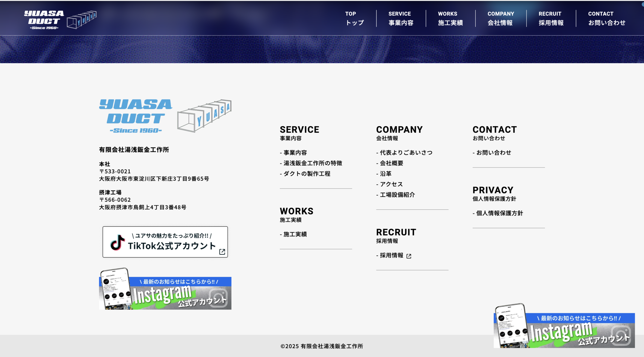Go to WORKS 施工実績 in the header

(450, 18)
